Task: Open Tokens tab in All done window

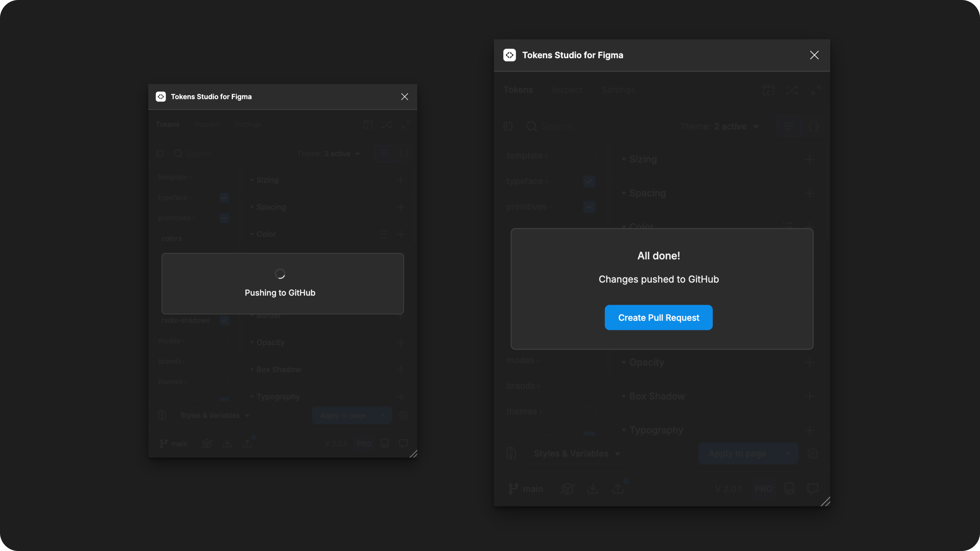Action: tap(518, 90)
